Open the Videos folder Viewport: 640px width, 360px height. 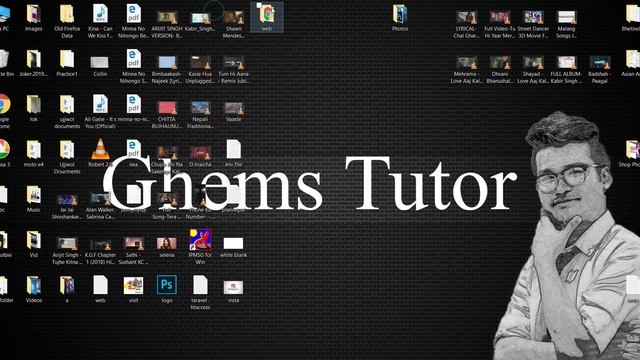(33, 286)
